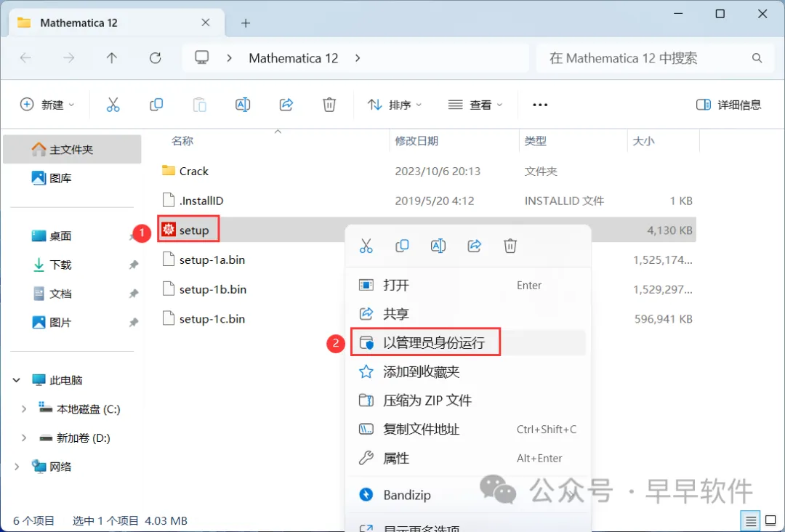Viewport: 785px width, 532px height.
Task: Click the toolbar Cut scissors icon
Action: (113, 105)
